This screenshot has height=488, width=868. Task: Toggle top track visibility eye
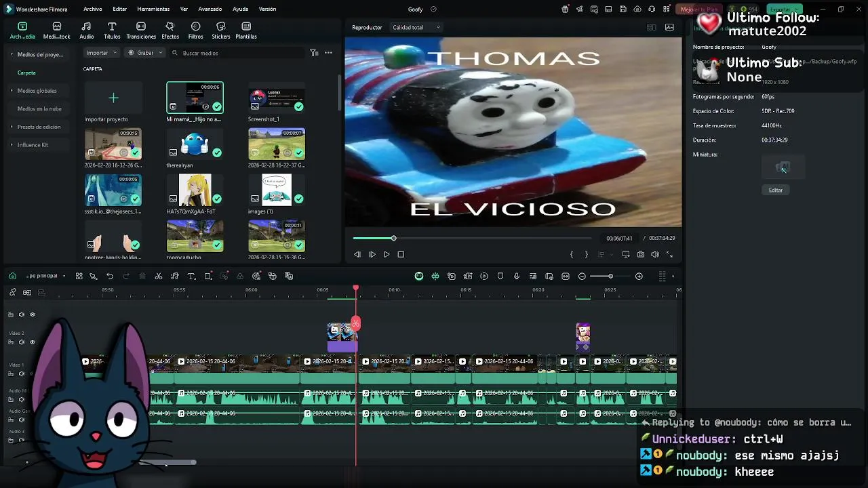pos(32,314)
